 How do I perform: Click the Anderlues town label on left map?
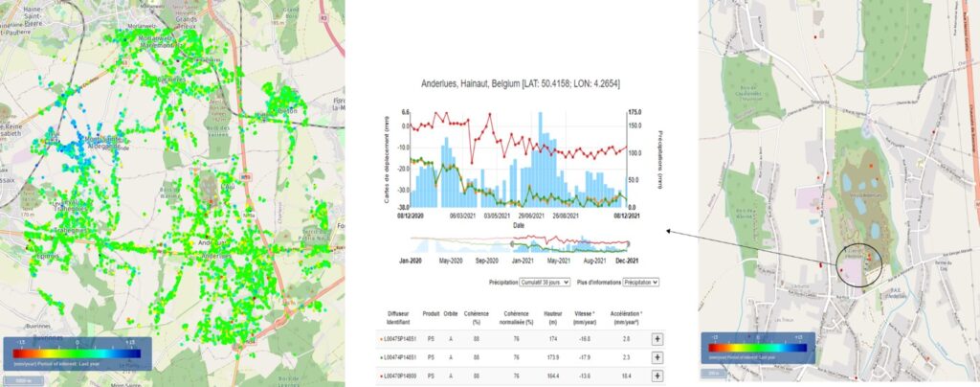coord(214,256)
